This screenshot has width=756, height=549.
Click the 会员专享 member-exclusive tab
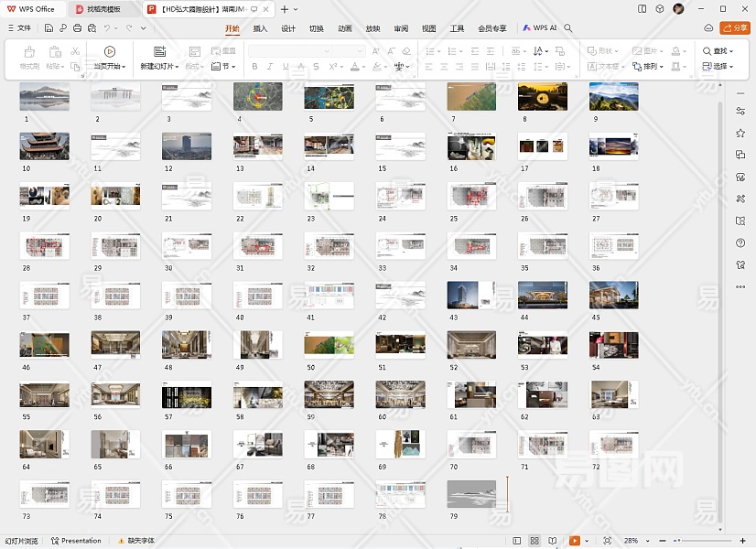(x=491, y=28)
